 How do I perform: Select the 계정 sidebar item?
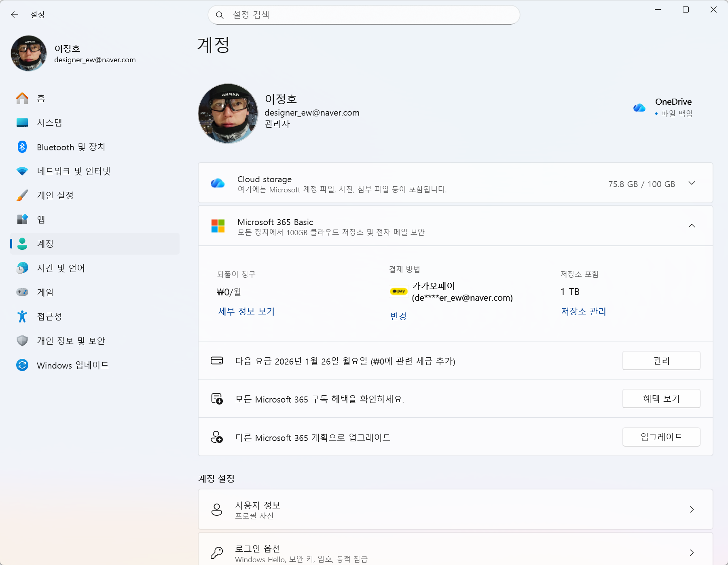pos(95,244)
